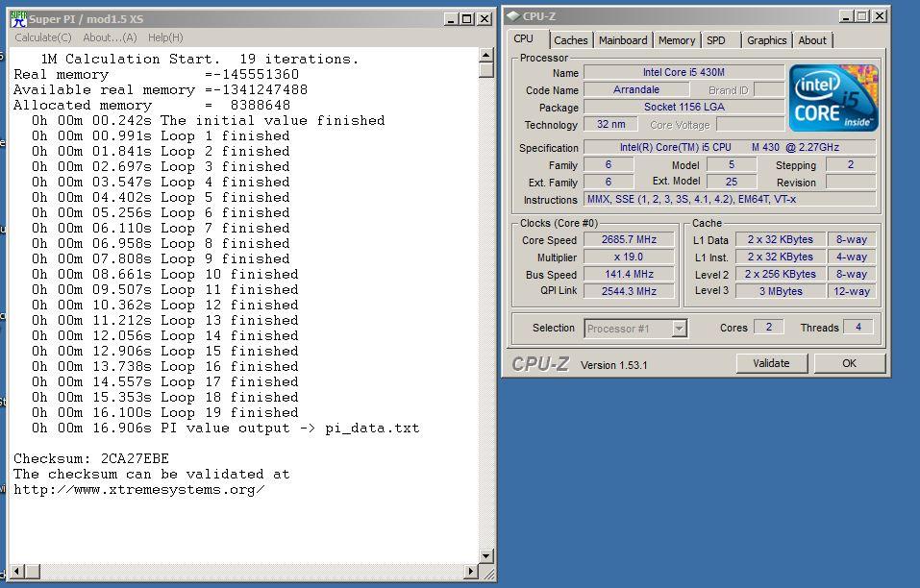This screenshot has width=920, height=588.
Task: Minimize the Super PI window
Action: coord(451,19)
